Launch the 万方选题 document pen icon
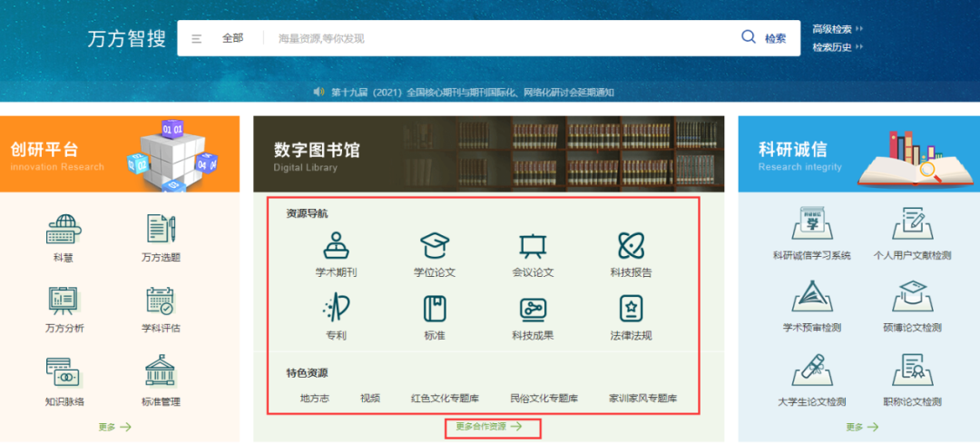Viewport: 980px width, 444px height. pos(162,228)
